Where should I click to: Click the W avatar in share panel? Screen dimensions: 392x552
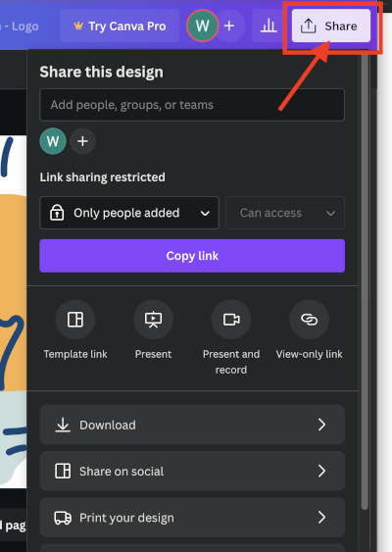tap(53, 141)
